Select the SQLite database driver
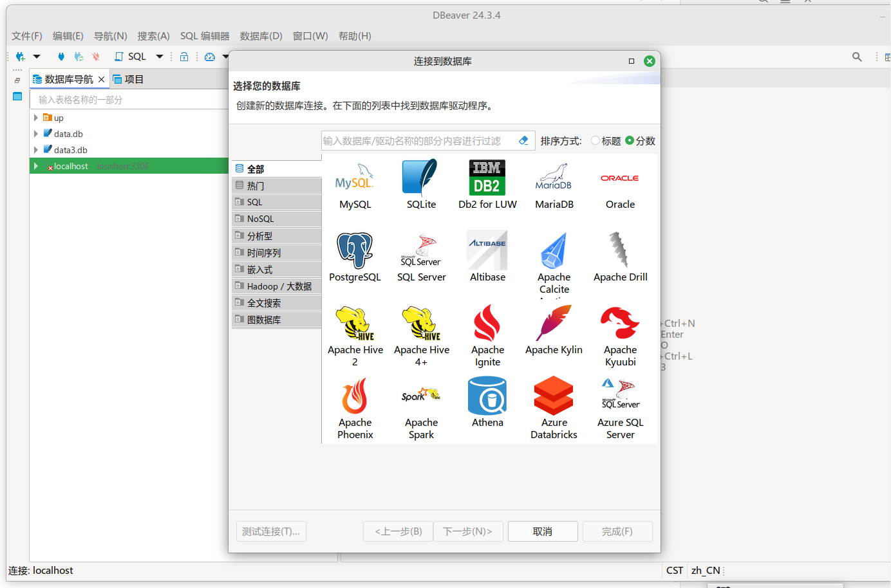 point(421,185)
